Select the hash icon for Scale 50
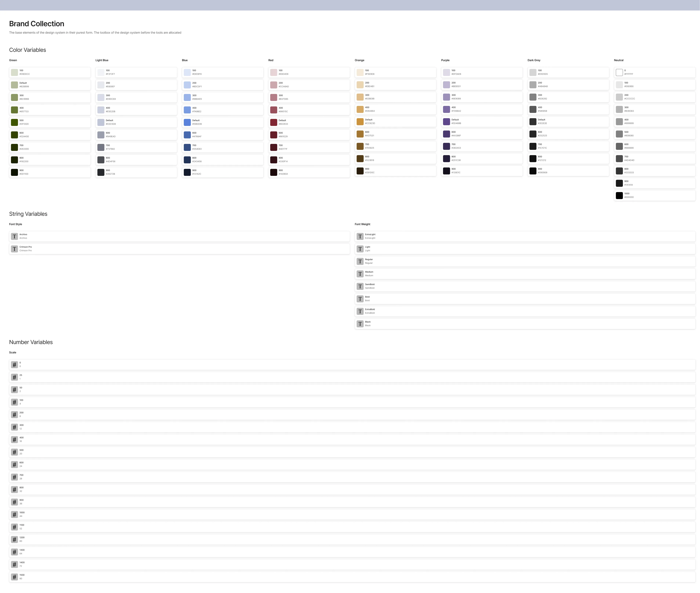The width and height of the screenshot is (700, 593). 15,390
